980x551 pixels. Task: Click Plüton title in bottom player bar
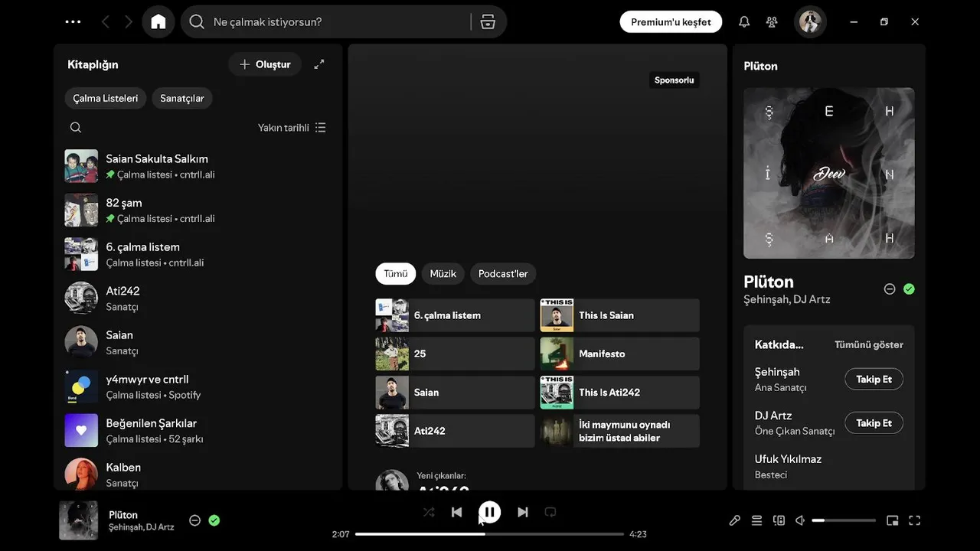point(123,515)
